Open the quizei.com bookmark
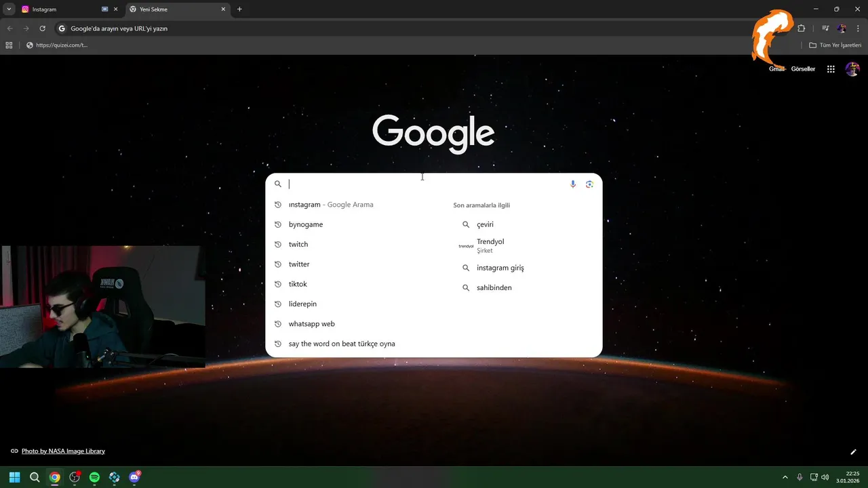868x488 pixels. pyautogui.click(x=57, y=45)
